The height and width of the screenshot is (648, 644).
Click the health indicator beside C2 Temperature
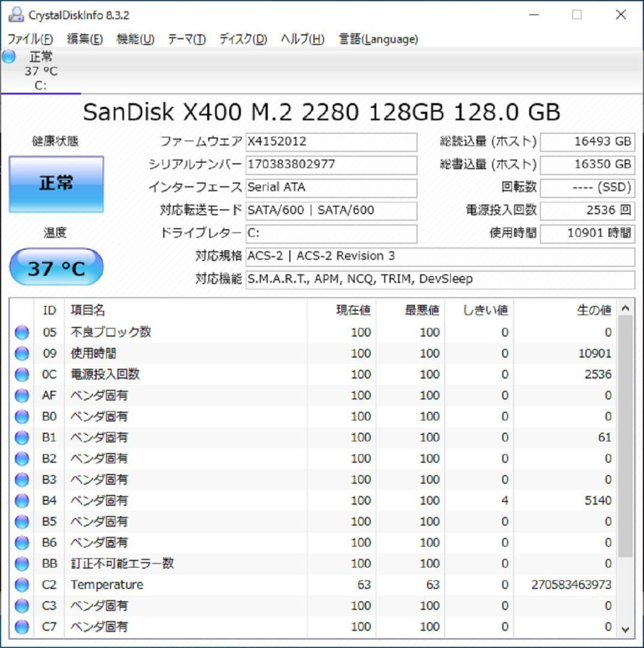tap(21, 584)
